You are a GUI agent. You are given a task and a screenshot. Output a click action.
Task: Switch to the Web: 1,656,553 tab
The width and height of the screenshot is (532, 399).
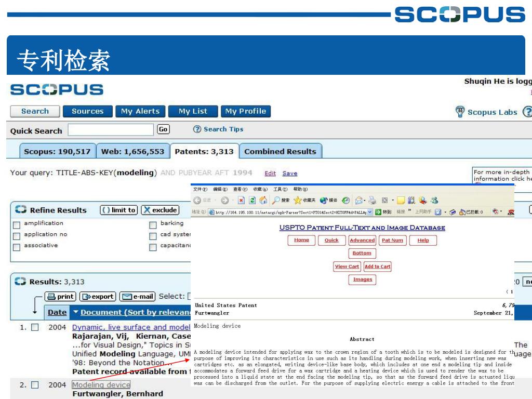(x=132, y=151)
